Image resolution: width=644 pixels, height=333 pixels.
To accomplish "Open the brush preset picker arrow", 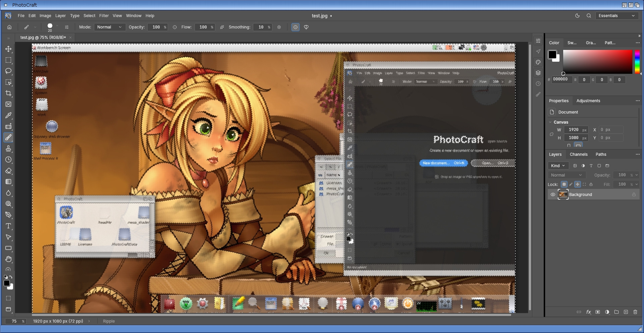I will click(57, 26).
